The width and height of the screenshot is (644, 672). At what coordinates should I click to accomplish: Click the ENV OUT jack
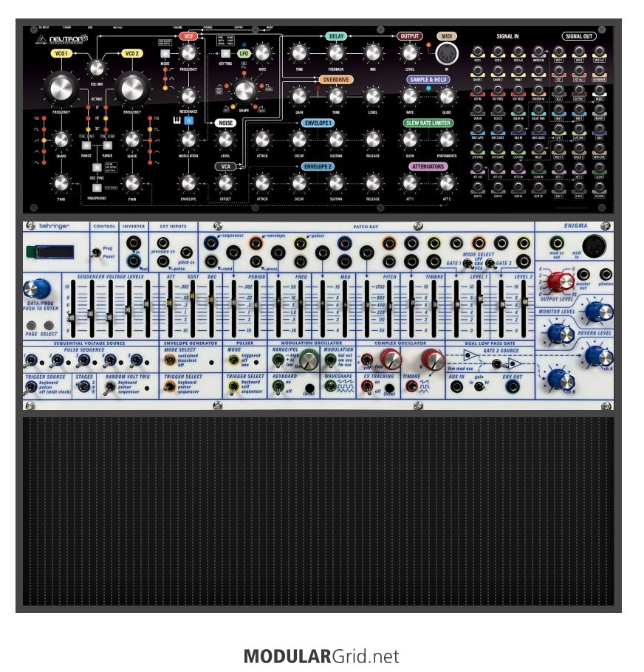pyautogui.click(x=513, y=386)
